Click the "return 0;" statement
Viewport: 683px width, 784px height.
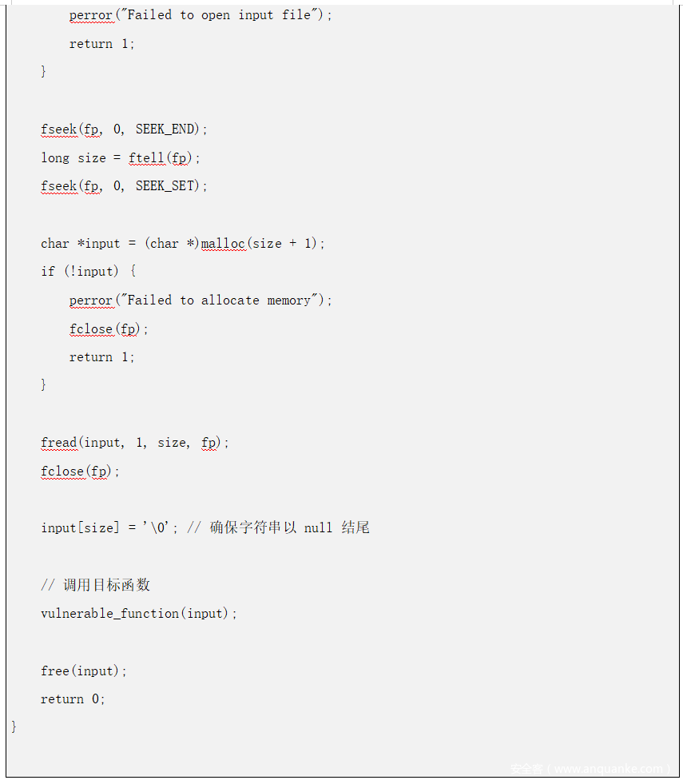click(x=73, y=699)
